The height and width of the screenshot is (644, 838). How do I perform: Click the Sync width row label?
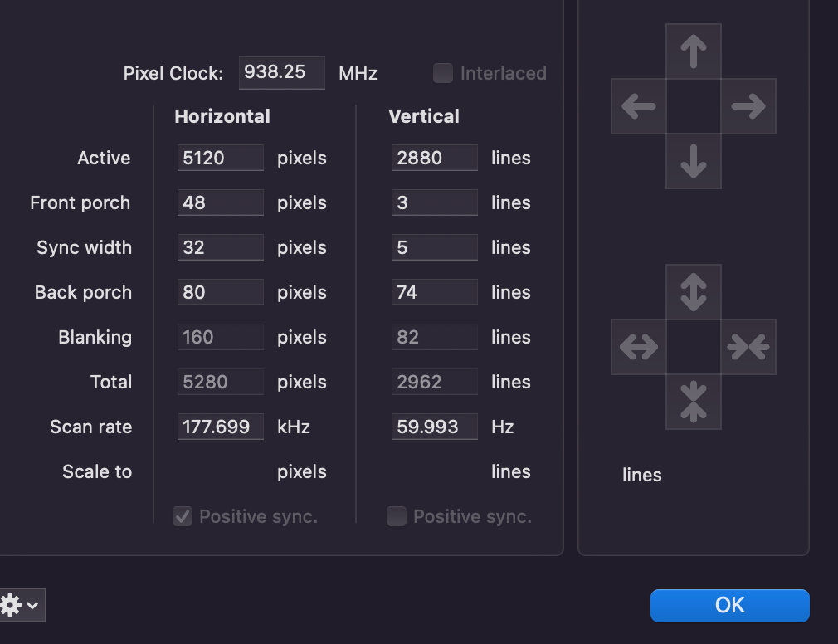pos(84,247)
